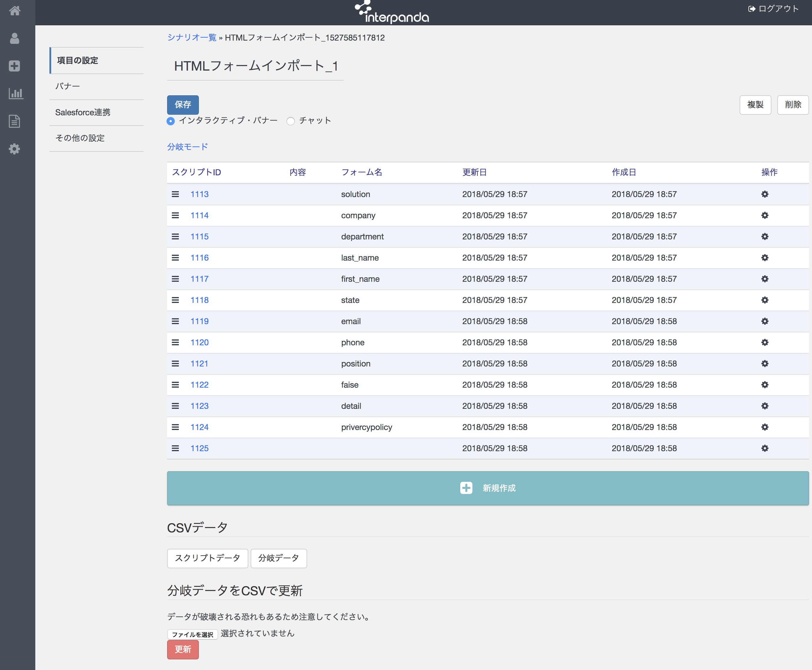Open the その他の設定 tab
Screen dimensions: 812x670
[96, 138]
